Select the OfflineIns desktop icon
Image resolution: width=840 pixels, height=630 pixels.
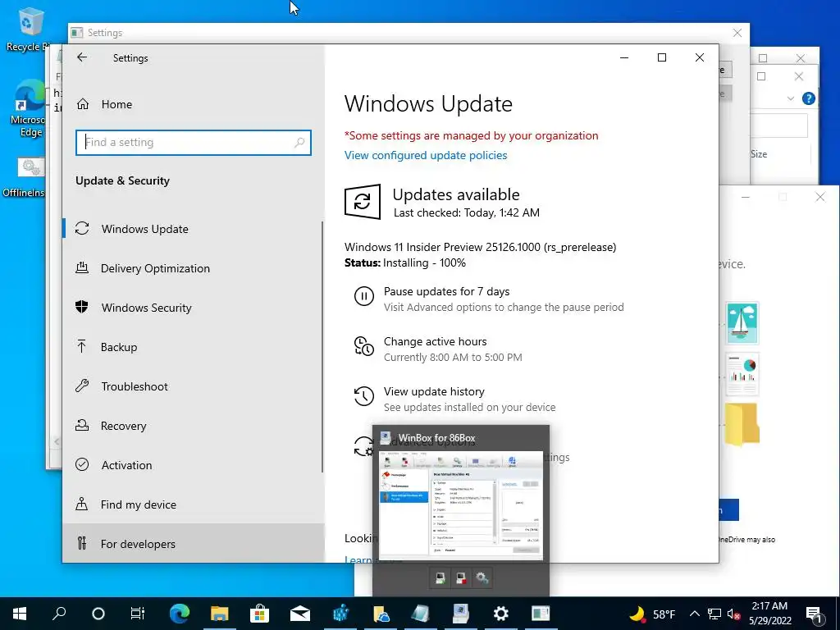tap(25, 178)
